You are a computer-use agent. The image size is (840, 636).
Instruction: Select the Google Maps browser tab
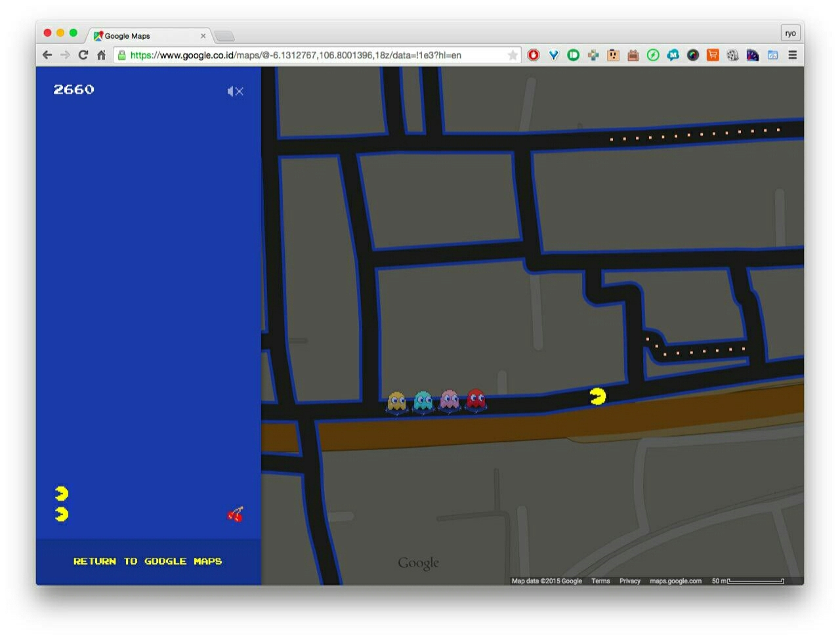click(150, 35)
